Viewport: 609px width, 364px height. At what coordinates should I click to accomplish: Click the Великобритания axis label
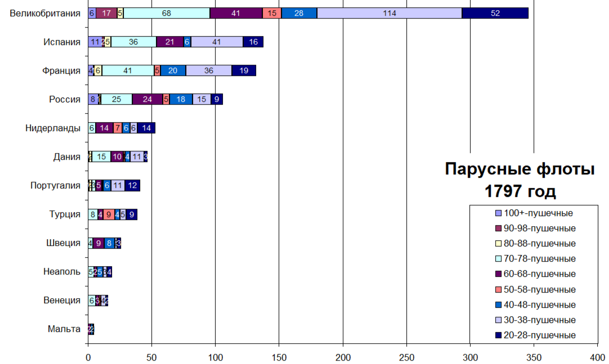click(46, 14)
